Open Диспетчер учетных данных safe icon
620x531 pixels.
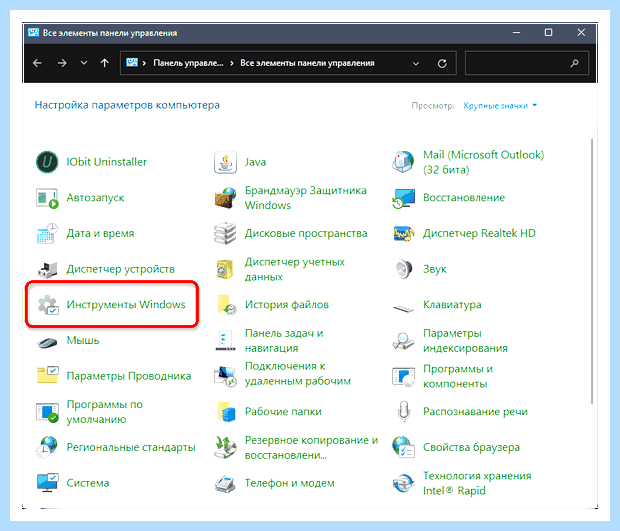225,269
